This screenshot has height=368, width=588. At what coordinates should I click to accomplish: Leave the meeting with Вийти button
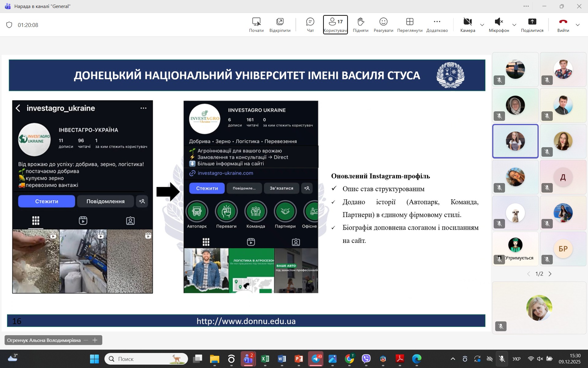point(563,24)
